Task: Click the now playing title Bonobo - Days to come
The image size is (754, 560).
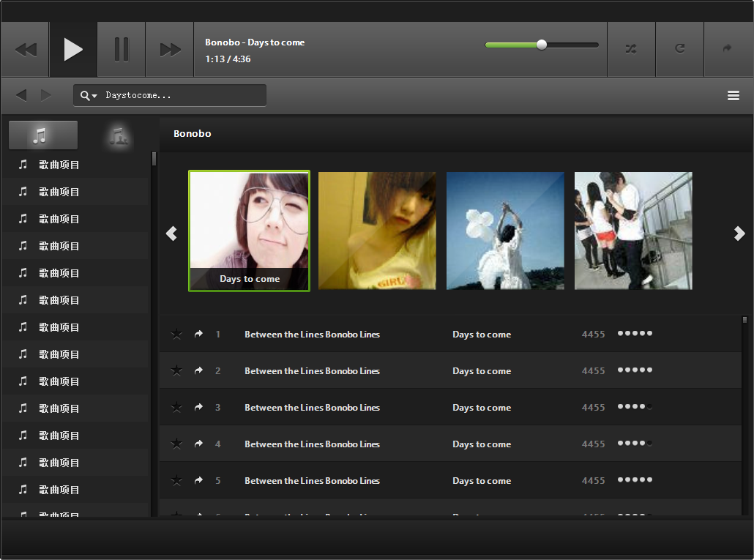Action: tap(255, 42)
